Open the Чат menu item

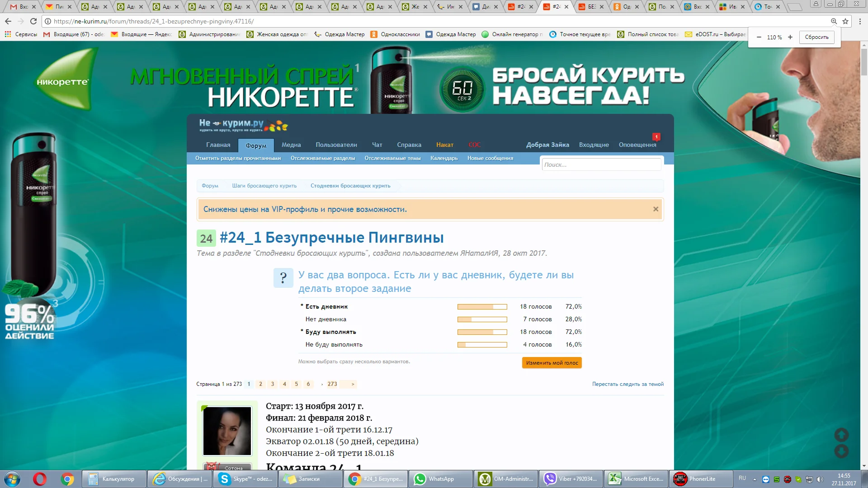click(377, 145)
